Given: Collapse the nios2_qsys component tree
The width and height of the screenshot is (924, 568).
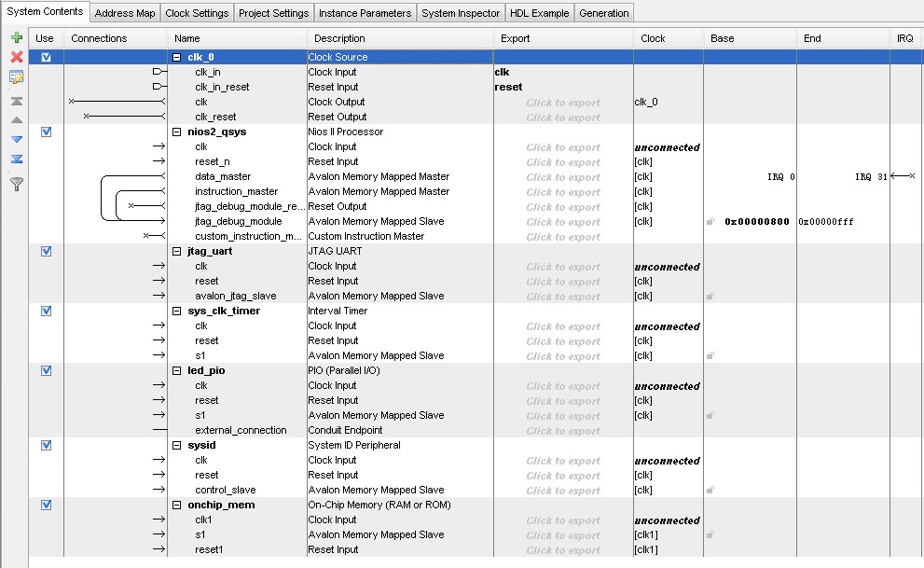Looking at the screenshot, I should (x=176, y=132).
